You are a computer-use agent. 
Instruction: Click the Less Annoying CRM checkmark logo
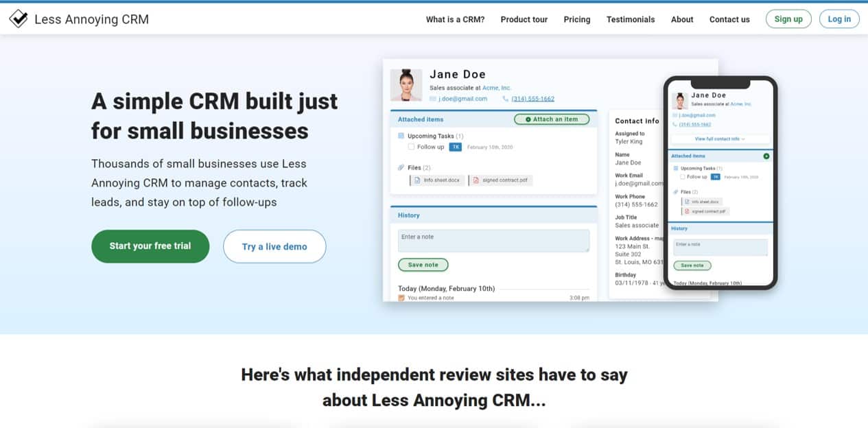[x=19, y=19]
